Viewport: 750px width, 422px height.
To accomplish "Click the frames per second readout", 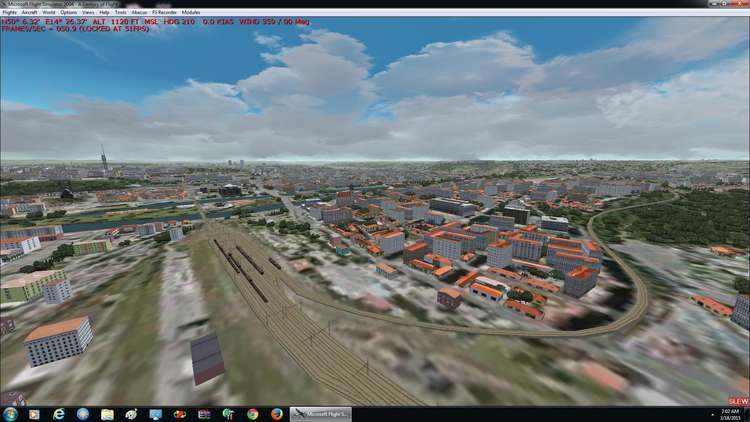I will click(x=75, y=29).
